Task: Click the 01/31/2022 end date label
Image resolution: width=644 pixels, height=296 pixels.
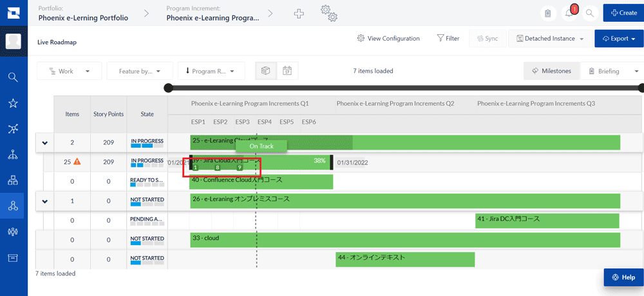Action: [x=352, y=163]
